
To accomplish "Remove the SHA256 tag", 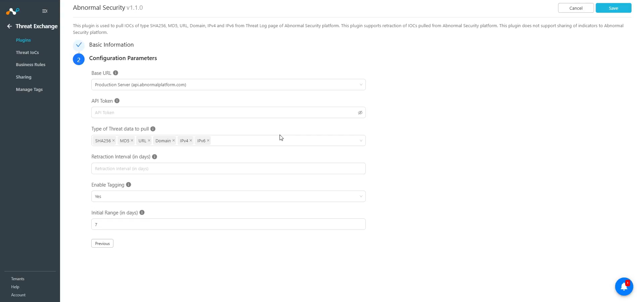I will point(113,141).
